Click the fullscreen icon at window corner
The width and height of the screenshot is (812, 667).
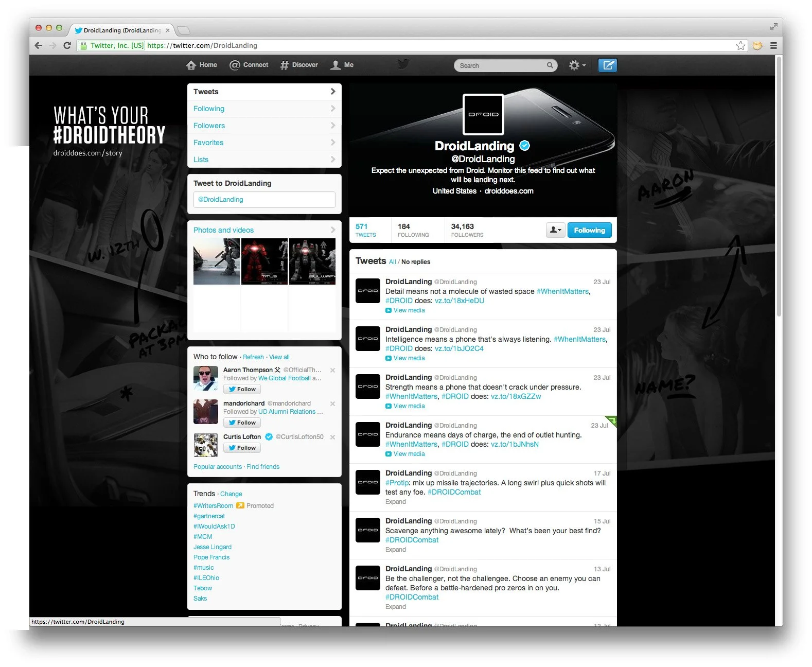tap(773, 26)
